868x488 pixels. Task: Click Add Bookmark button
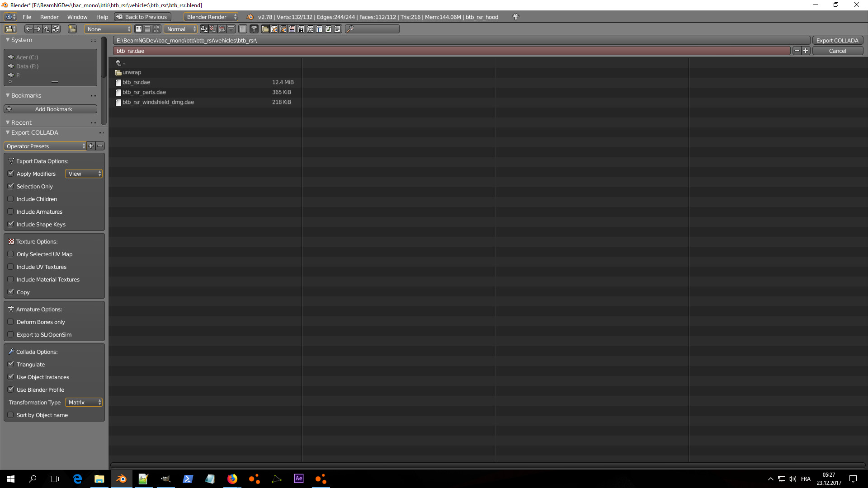click(x=50, y=109)
